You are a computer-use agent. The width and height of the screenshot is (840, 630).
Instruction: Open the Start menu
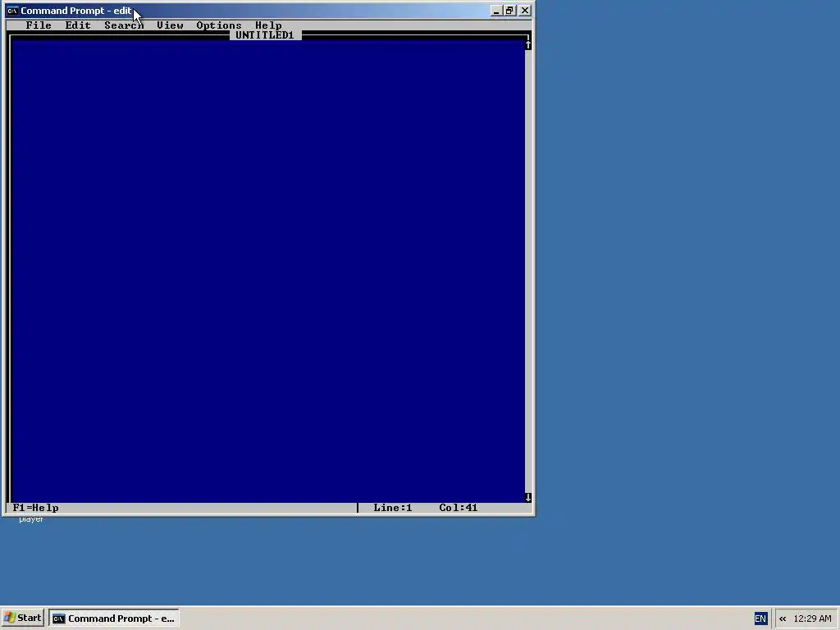(x=22, y=619)
